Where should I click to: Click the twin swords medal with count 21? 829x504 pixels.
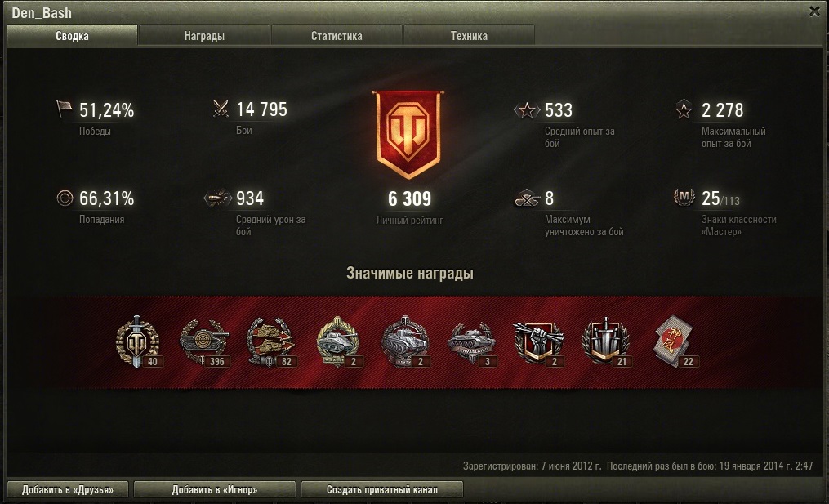pos(605,341)
